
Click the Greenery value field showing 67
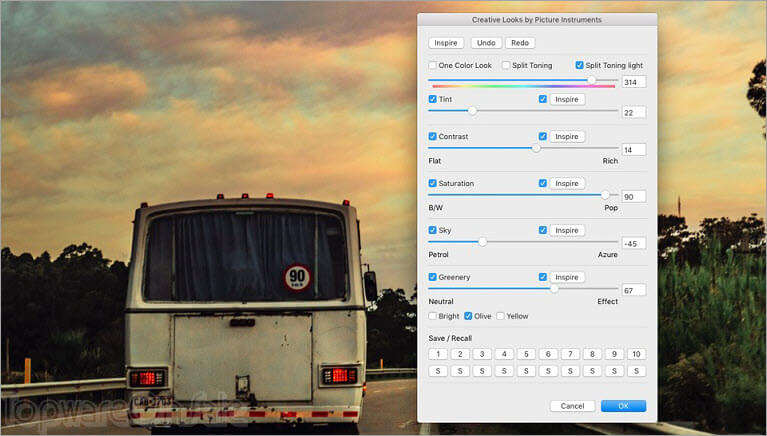click(634, 291)
